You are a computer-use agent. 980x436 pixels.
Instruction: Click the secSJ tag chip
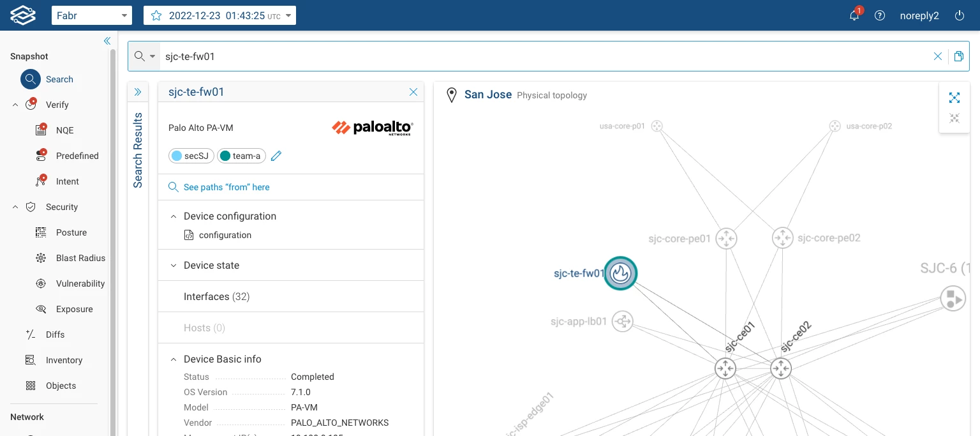191,156
